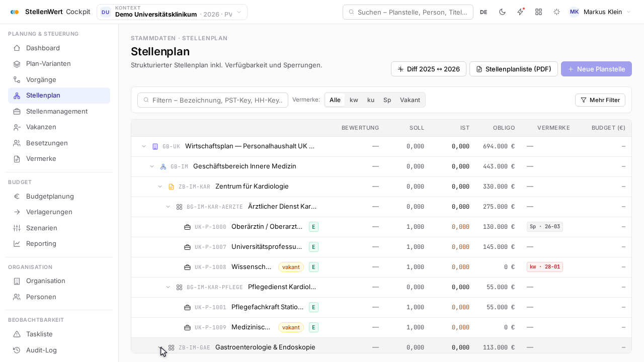Click Neue Planstelle button
This screenshot has height=362, width=644.
(x=596, y=69)
